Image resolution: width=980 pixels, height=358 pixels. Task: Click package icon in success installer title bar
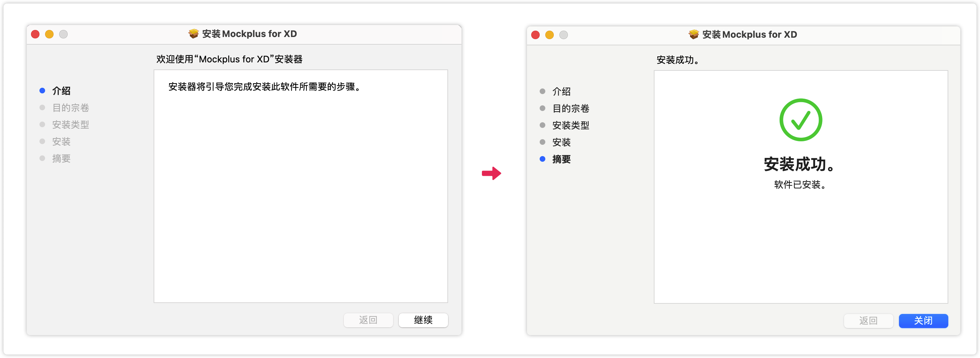pos(694,35)
